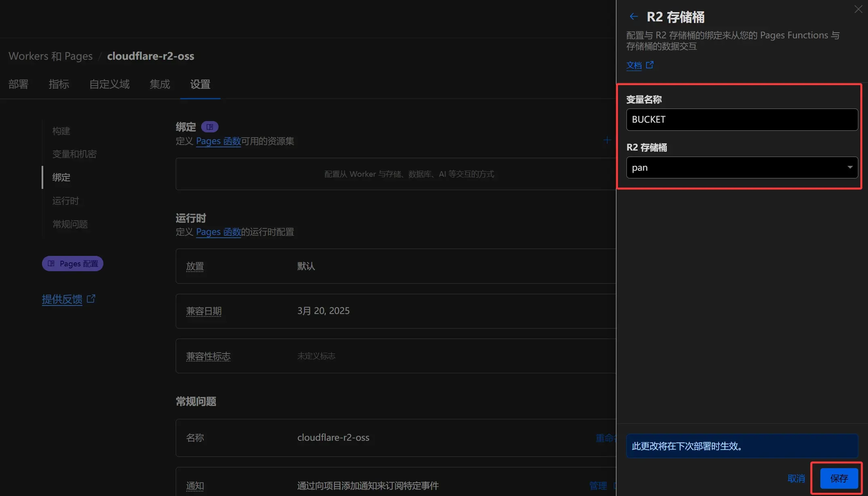Select 常规问题 in the sidebar
Viewport: 868px width, 496px height.
pyautogui.click(x=70, y=224)
